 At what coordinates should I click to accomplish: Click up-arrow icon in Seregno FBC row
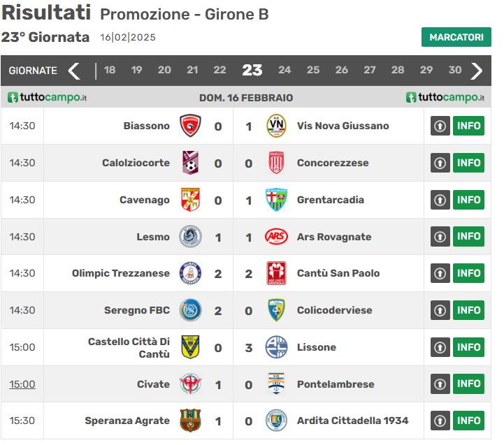(440, 311)
